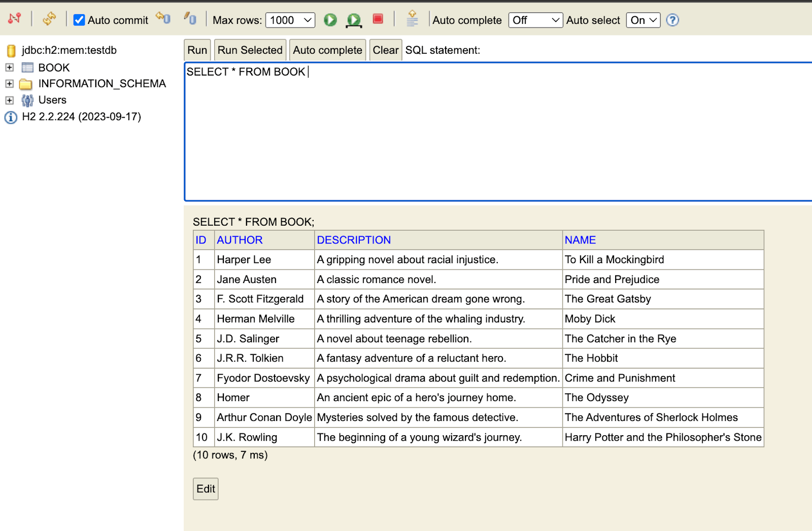Click Harry Potter and the Philosopher's Stone cell

pos(663,437)
